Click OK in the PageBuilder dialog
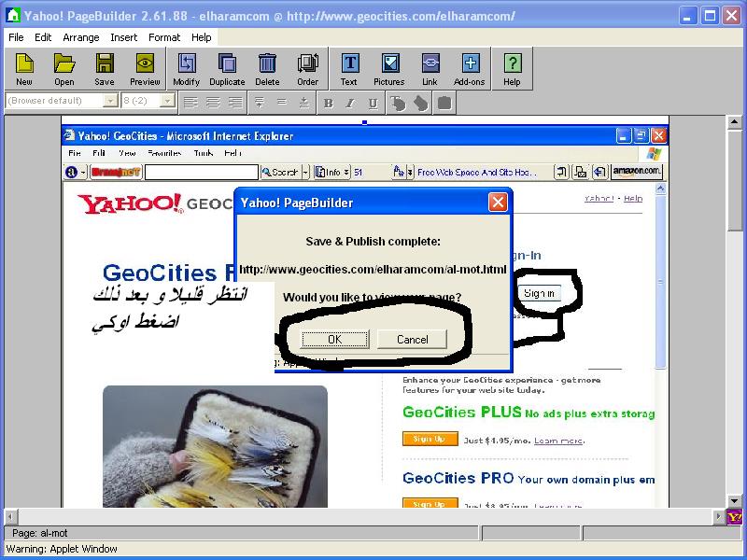 (x=335, y=339)
